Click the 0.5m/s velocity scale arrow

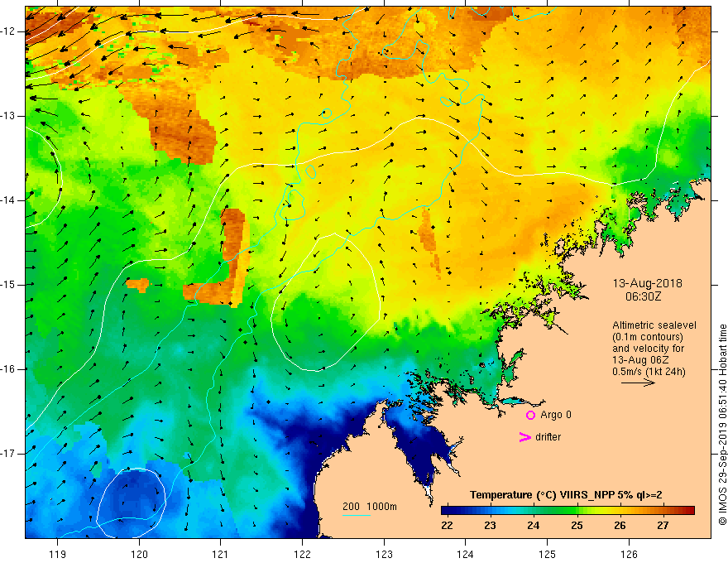coord(638,383)
